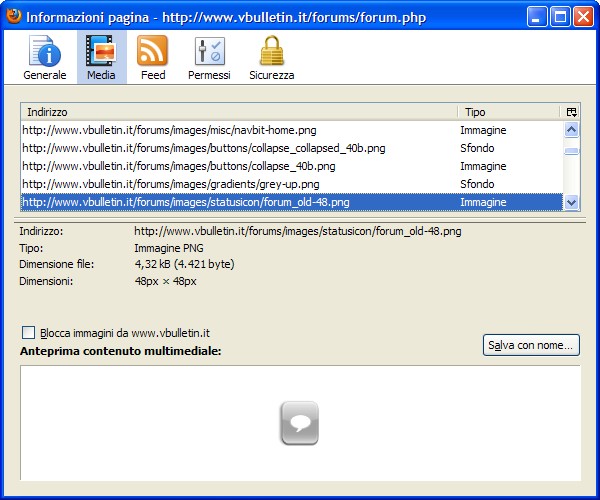The height and width of the screenshot is (500, 600).
Task: Click the forum_old-48 preview image
Action: 300,422
